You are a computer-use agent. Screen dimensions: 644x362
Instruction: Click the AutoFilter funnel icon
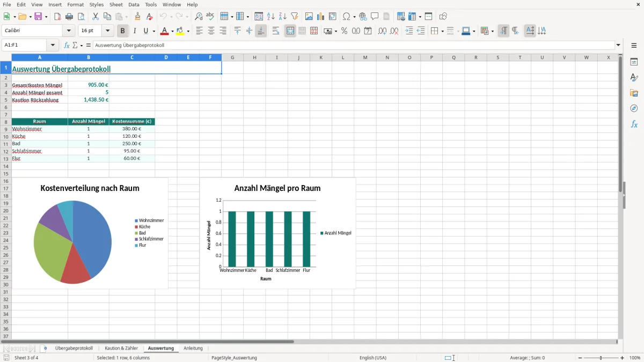tap(295, 17)
